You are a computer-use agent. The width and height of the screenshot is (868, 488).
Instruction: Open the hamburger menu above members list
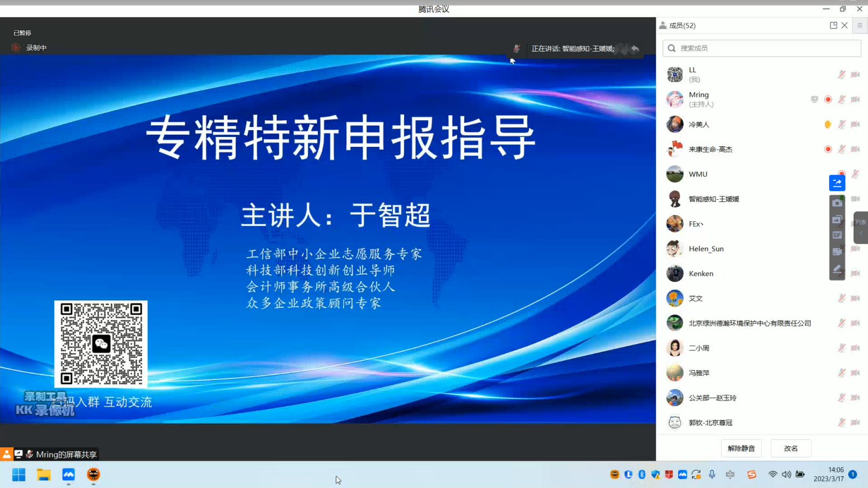tap(860, 26)
